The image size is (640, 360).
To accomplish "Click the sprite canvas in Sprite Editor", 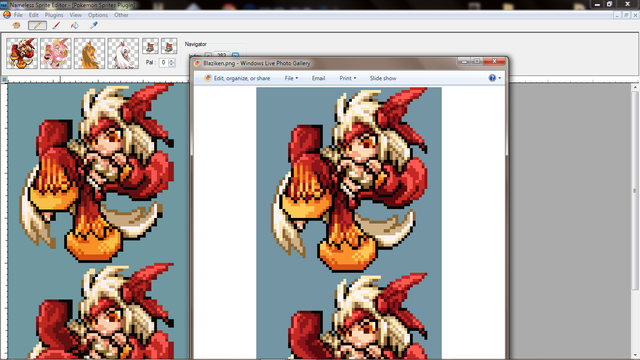I will coord(99,221).
